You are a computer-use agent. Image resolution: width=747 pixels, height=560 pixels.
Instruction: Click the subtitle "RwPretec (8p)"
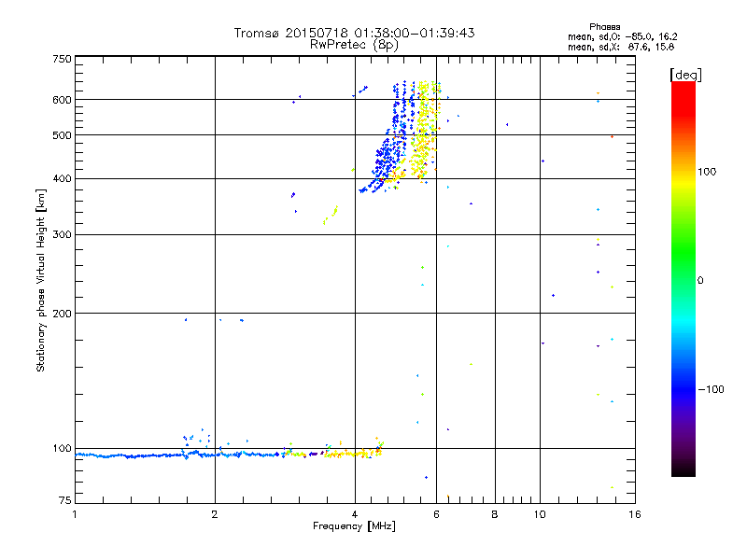[x=354, y=45]
